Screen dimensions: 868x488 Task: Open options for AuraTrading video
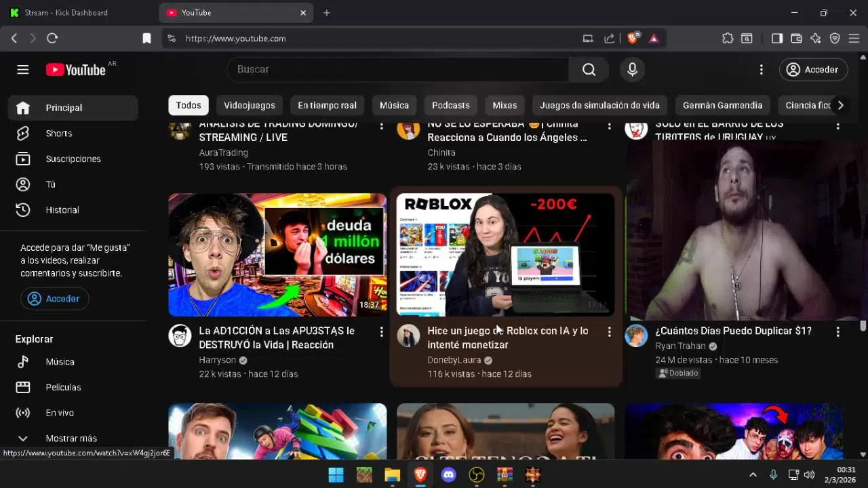pyautogui.click(x=381, y=126)
